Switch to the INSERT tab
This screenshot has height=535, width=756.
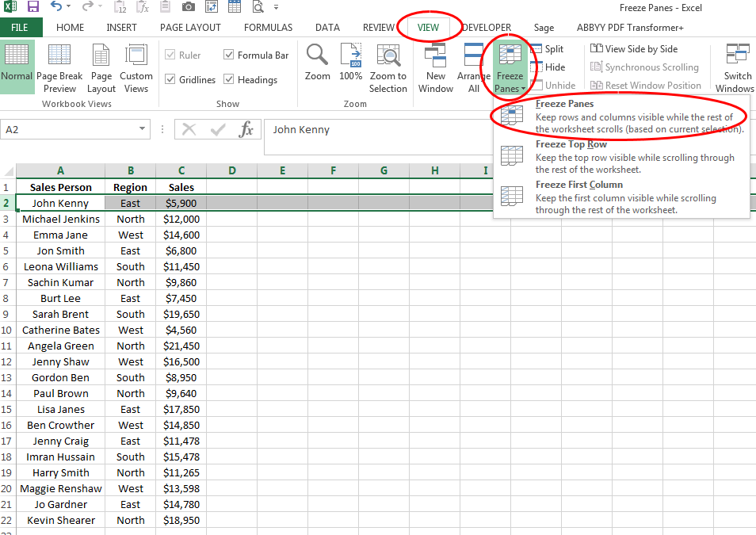(x=121, y=28)
